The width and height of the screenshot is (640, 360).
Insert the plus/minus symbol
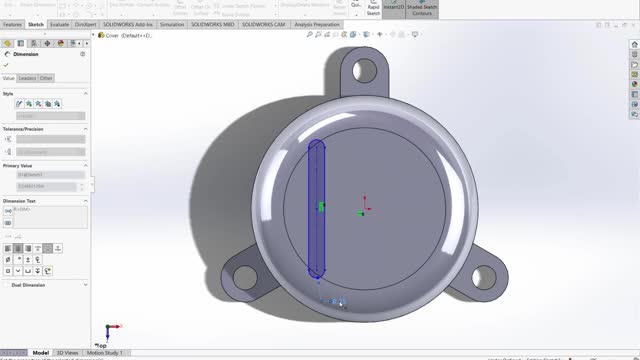pyautogui.click(x=28, y=260)
